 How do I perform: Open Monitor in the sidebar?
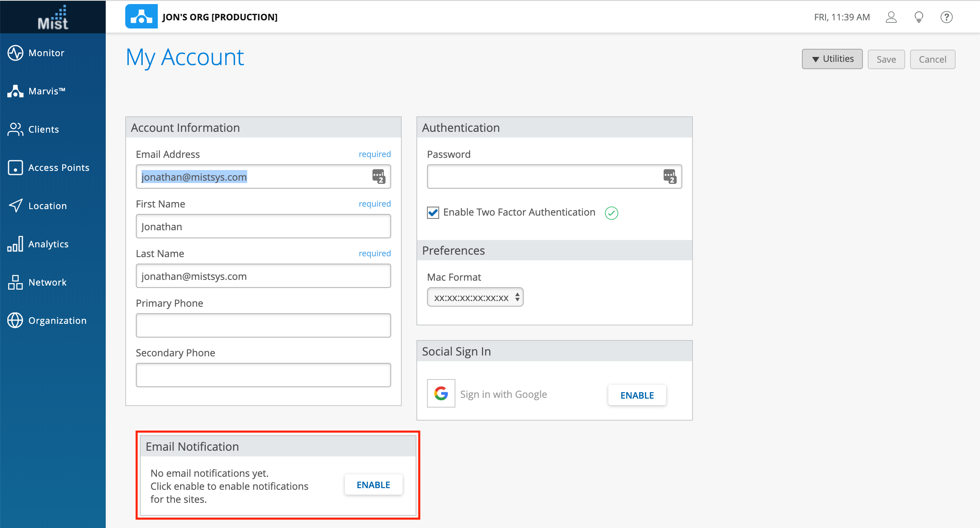pos(46,53)
